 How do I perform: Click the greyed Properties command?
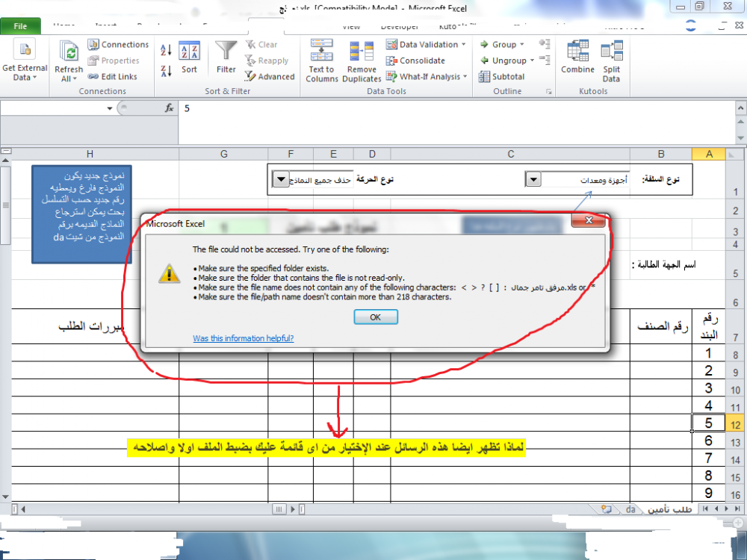[x=114, y=60]
